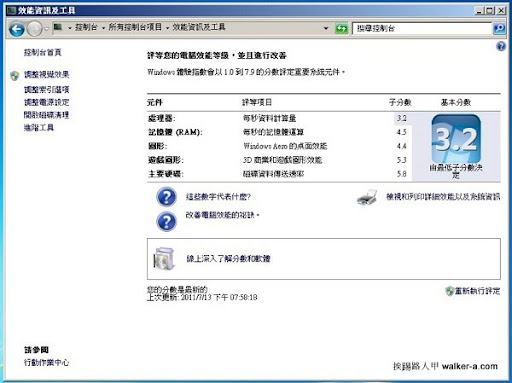Select the 效能資訊及工具 breadcrumb
Viewport: 512px width, 383px height.
tap(199, 27)
